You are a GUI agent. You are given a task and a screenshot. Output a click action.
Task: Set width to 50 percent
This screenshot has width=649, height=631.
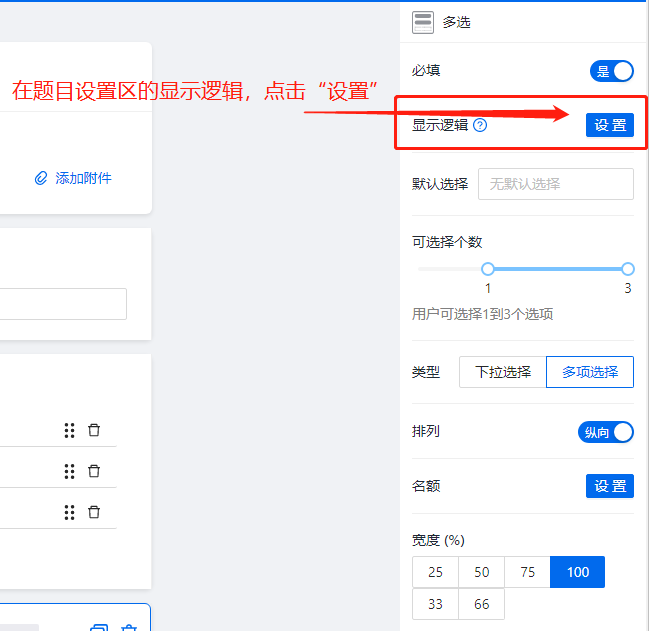(481, 572)
